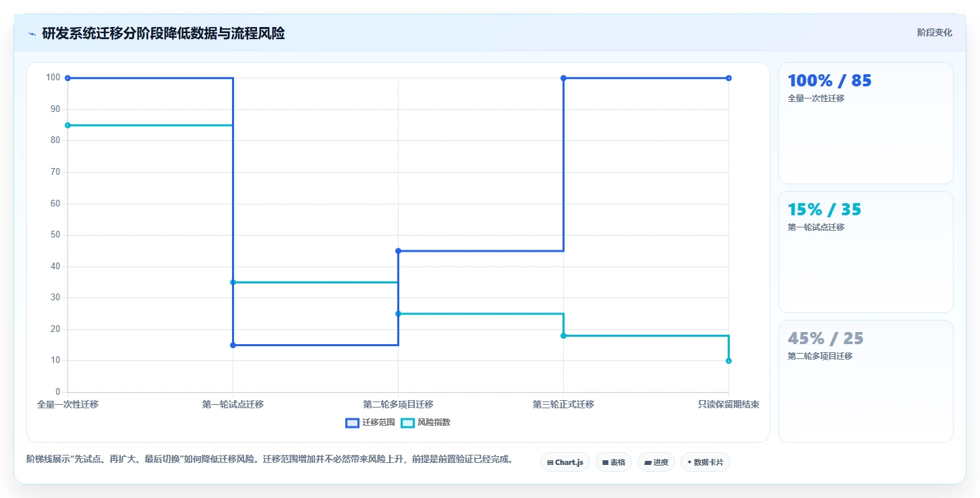Click the 风险指数 data point at 第三轮正式迁移
The image size is (980, 498).
click(x=563, y=335)
